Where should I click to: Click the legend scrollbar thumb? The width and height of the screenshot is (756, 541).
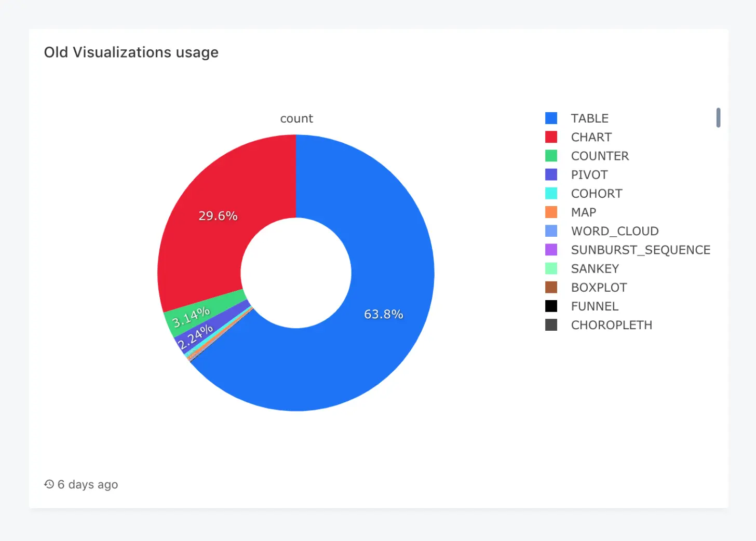[718, 117]
